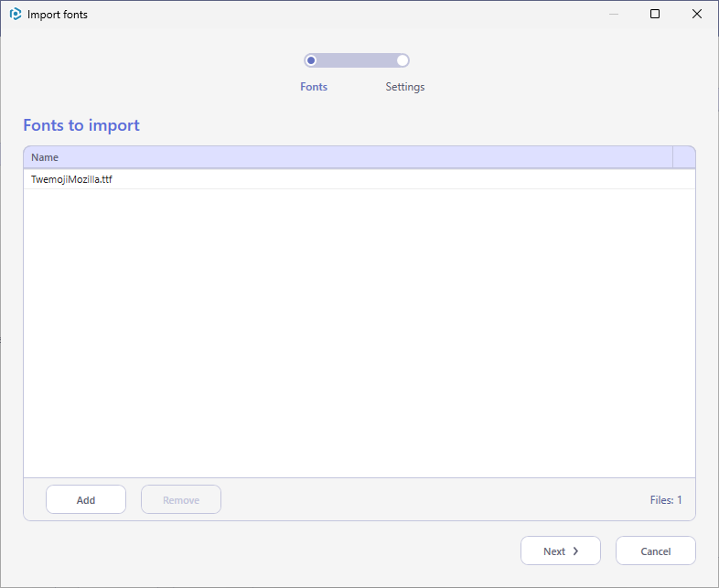Click the Import fonts app icon
The height and width of the screenshot is (588, 719).
tap(16, 15)
